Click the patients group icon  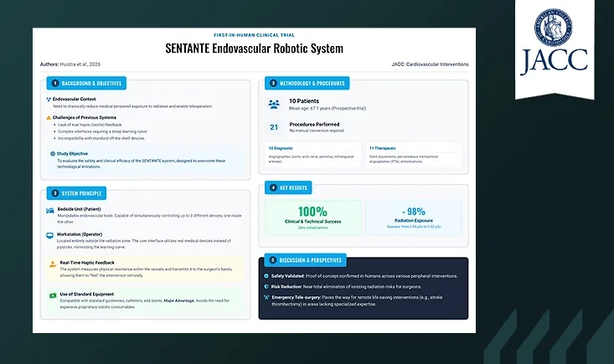point(274,104)
